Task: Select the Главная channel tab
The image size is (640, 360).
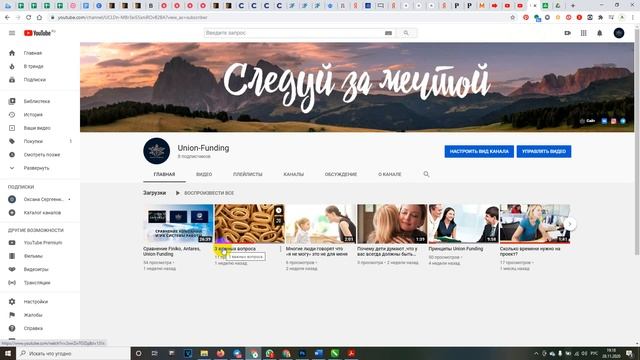Action: tap(164, 174)
